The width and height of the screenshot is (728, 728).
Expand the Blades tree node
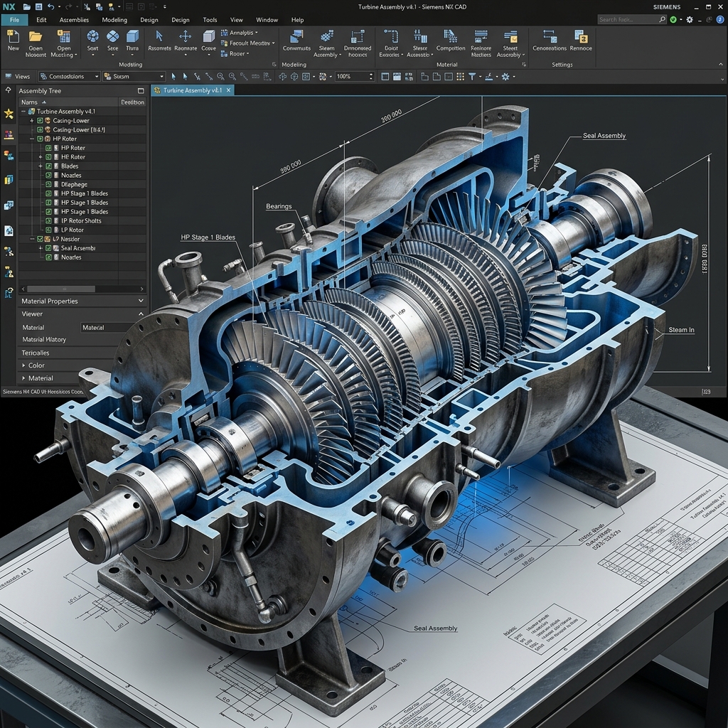[x=41, y=166]
